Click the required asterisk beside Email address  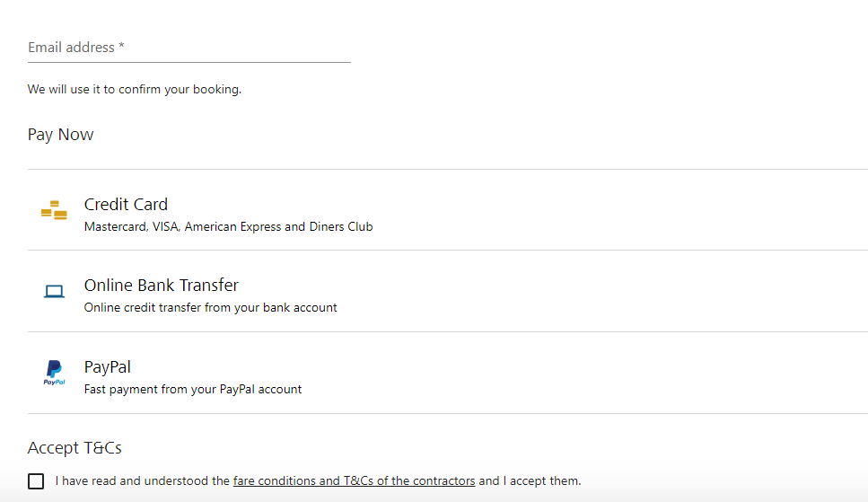pyautogui.click(x=121, y=47)
